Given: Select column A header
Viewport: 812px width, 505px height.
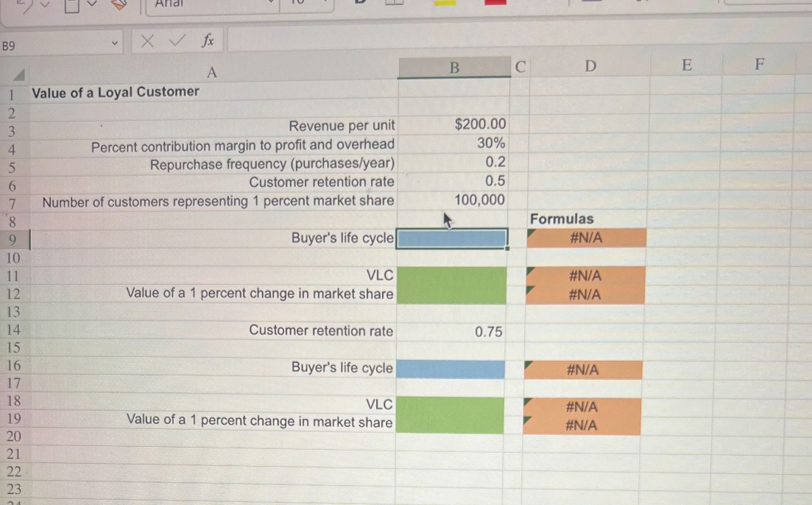Looking at the screenshot, I should [x=212, y=73].
